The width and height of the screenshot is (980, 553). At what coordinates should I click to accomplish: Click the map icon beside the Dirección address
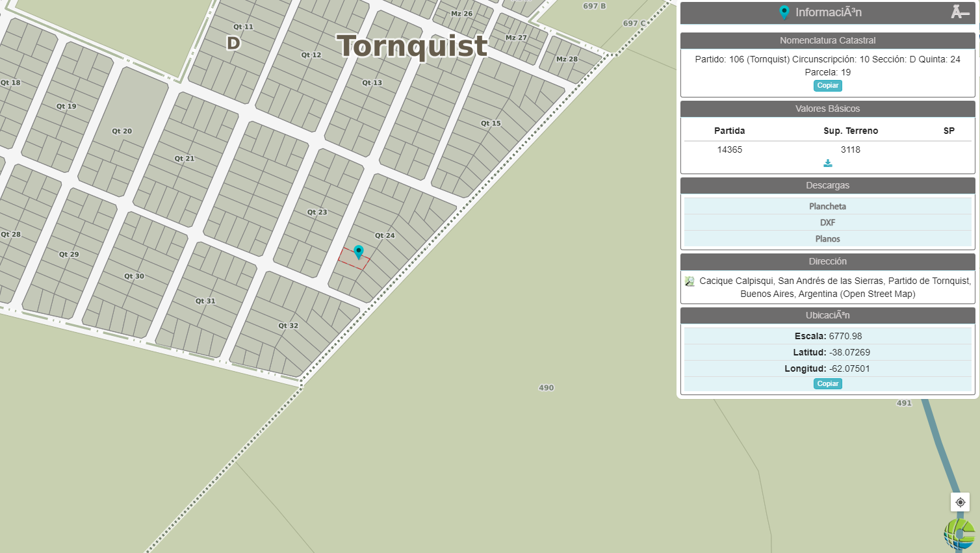pyautogui.click(x=690, y=281)
